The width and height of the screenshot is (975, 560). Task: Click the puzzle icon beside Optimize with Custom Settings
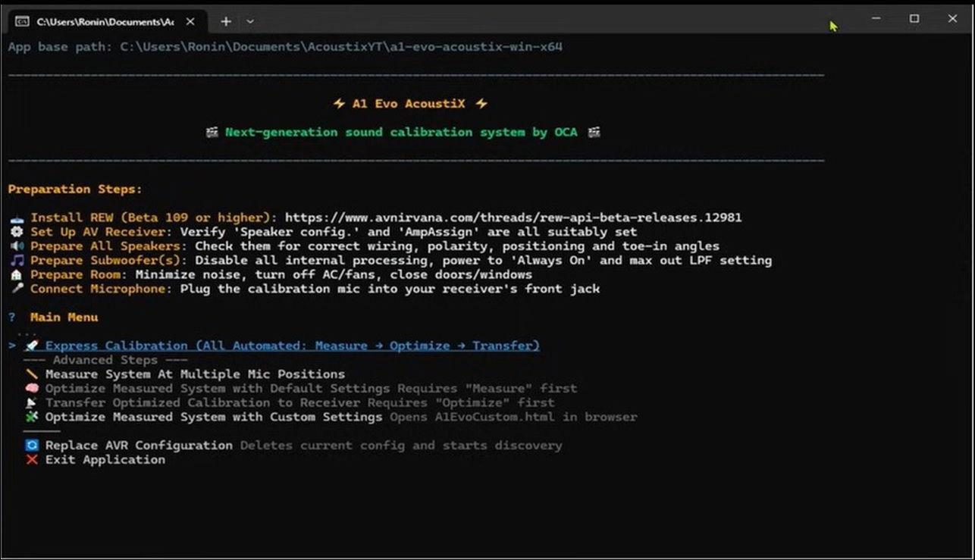coord(32,417)
